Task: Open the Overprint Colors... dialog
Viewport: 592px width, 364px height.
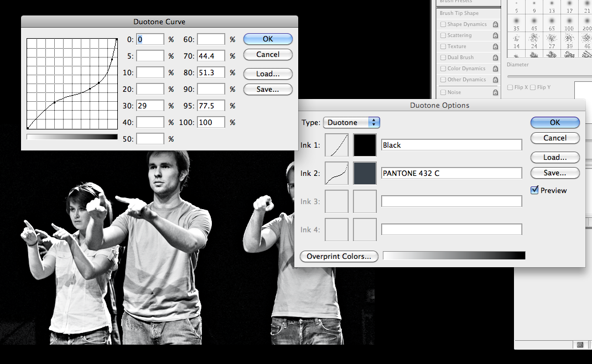Action: [339, 256]
